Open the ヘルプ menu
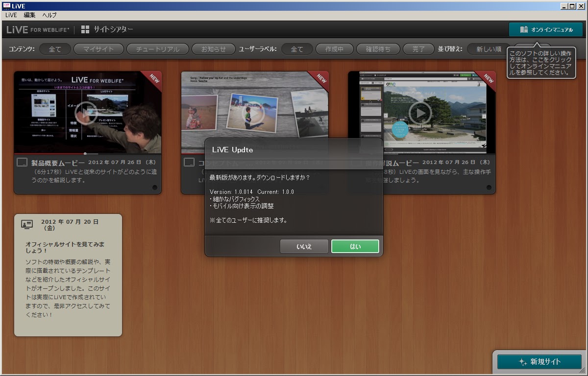This screenshot has width=588, height=376. pos(49,15)
